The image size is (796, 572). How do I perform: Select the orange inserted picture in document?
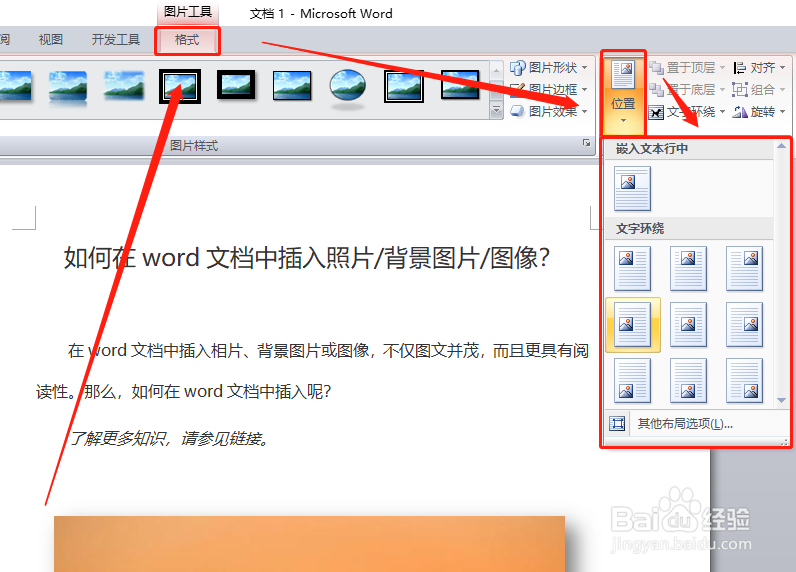(x=309, y=544)
